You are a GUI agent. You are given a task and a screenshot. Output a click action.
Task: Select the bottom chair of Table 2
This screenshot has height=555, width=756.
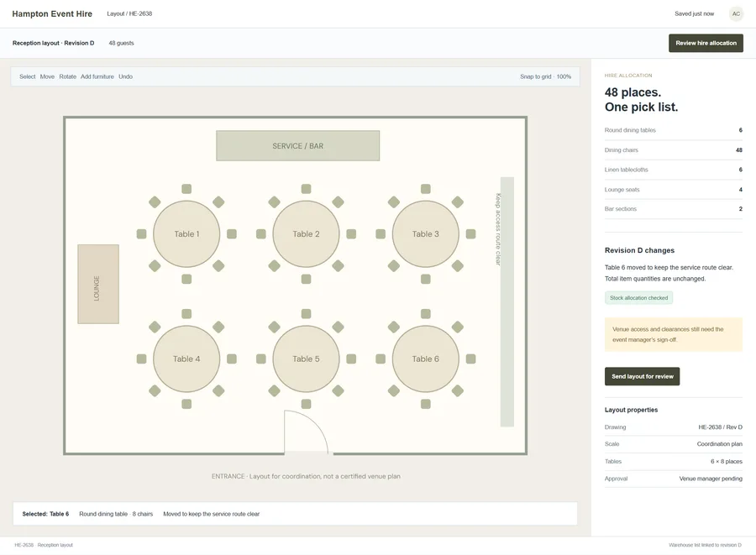pos(306,279)
